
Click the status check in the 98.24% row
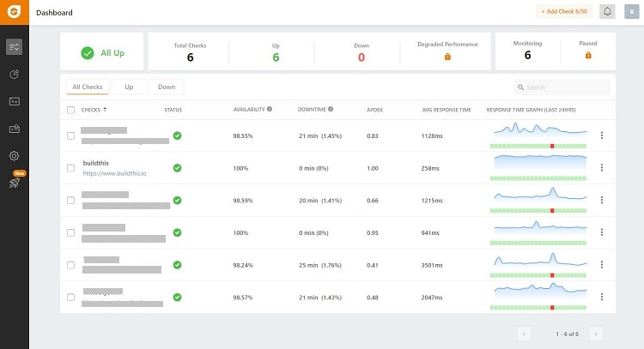tap(177, 265)
